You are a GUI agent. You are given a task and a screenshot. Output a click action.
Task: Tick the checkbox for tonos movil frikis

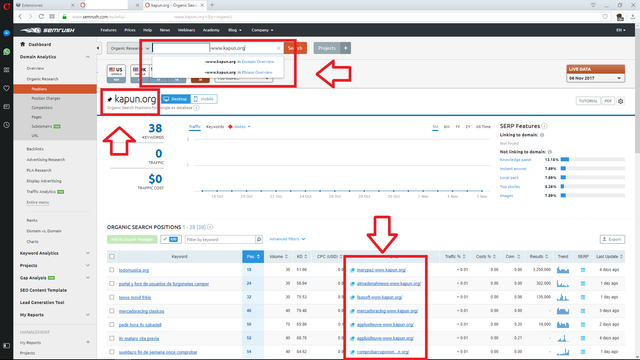(111, 297)
